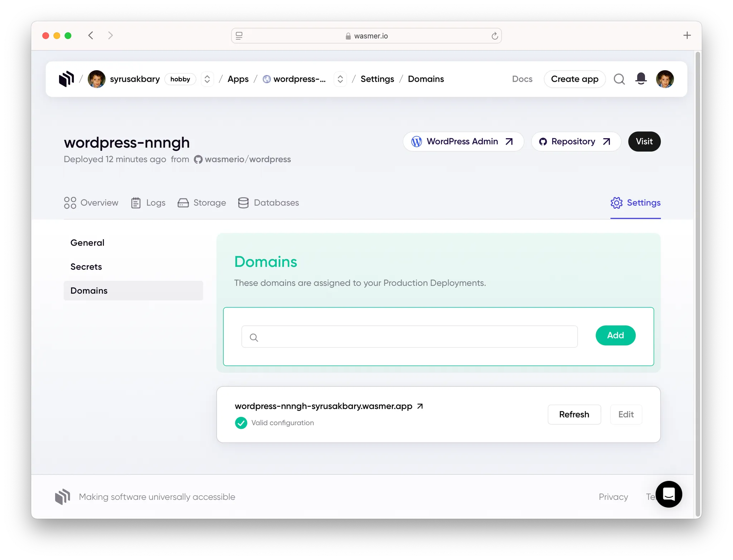Click the globe icon beside wordpress breadcrumb
The image size is (733, 560).
click(266, 79)
